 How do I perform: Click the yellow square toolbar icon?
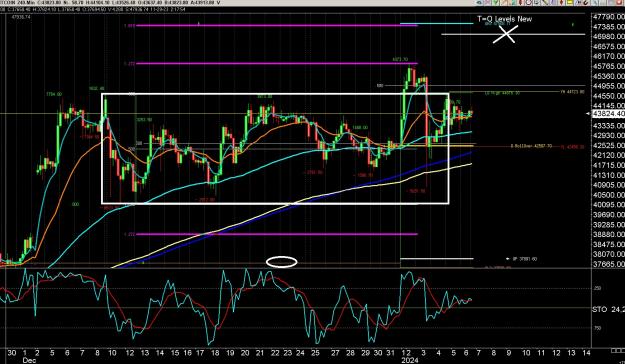tap(570, 2)
